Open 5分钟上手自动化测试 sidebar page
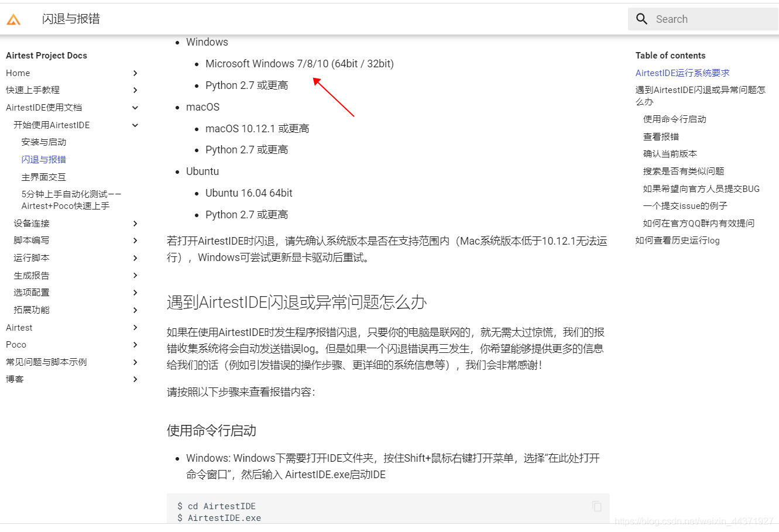Screen dimensions: 779x532 click(71, 200)
